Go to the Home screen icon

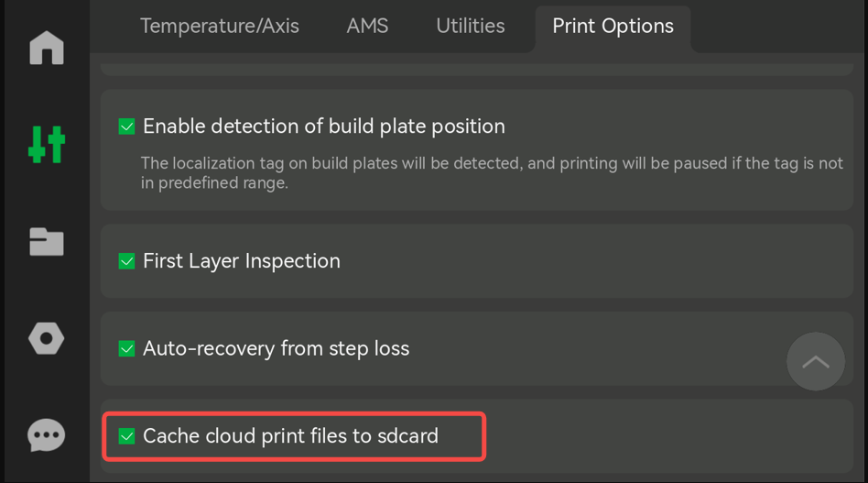47,48
